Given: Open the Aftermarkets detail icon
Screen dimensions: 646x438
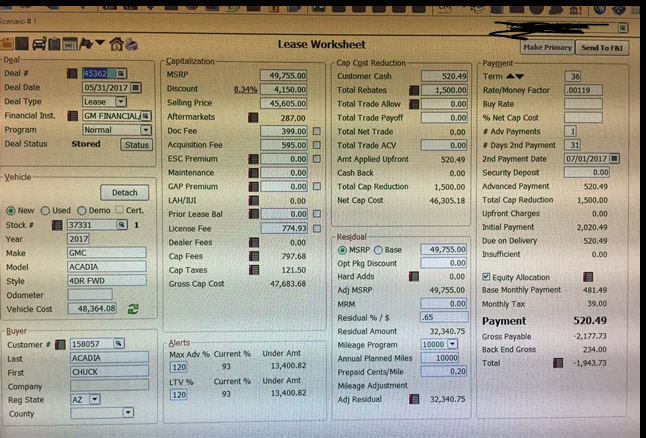Looking at the screenshot, I should [253, 118].
